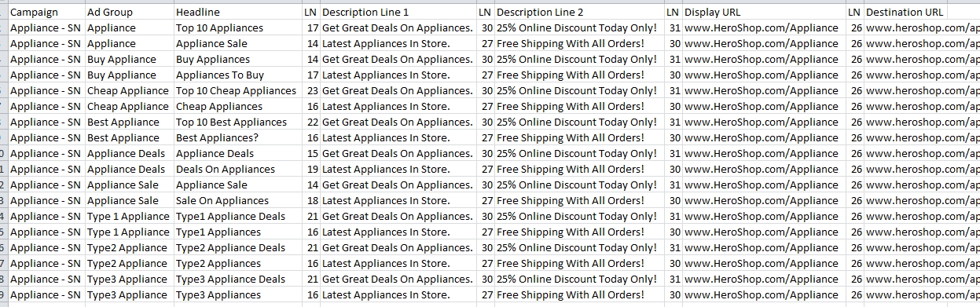Screen dimensions: 980x307
Task: Click the 'Cheap Appliance' ad group in the Top 10 Cheap Appliances row
Action: tap(130, 91)
